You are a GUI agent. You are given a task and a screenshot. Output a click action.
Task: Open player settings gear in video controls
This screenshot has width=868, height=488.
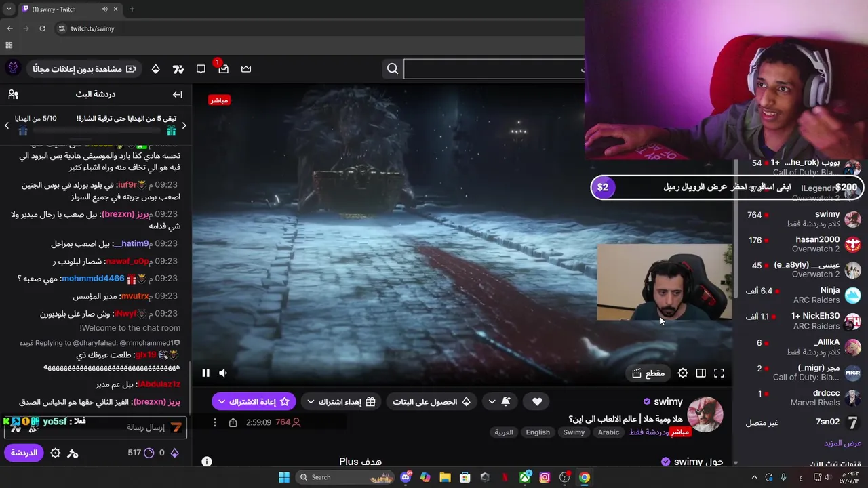pyautogui.click(x=683, y=373)
